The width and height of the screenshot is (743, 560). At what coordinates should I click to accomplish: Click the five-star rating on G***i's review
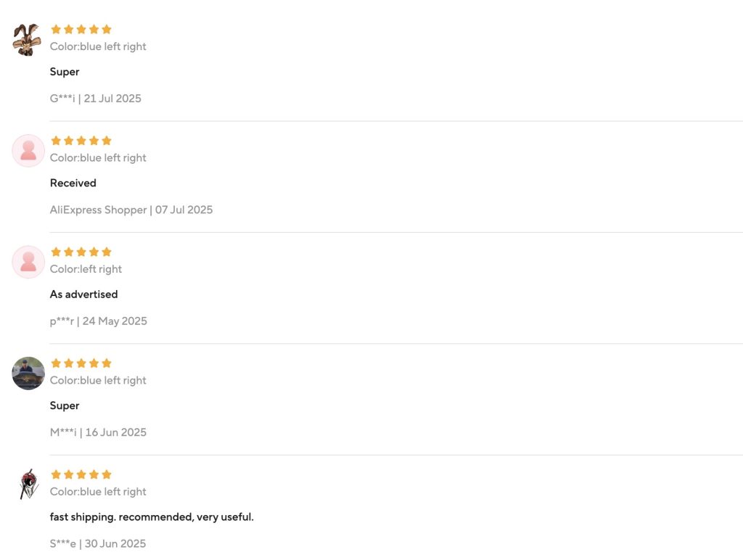click(81, 30)
